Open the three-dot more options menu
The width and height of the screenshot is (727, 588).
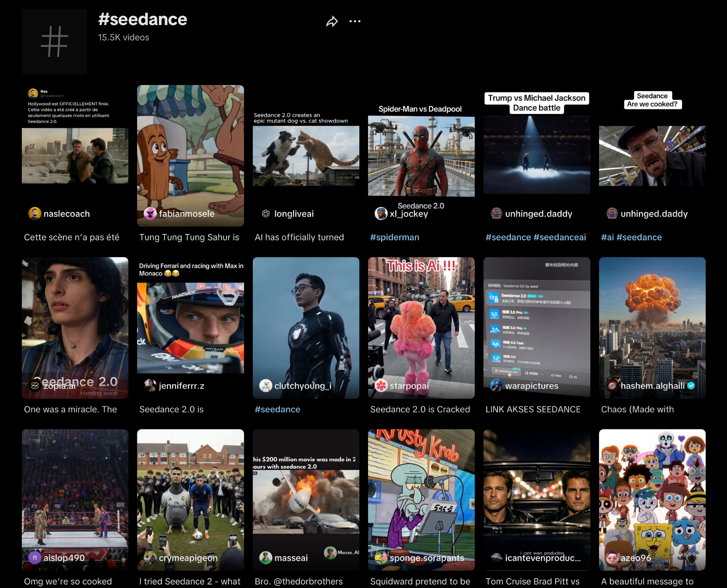point(355,21)
